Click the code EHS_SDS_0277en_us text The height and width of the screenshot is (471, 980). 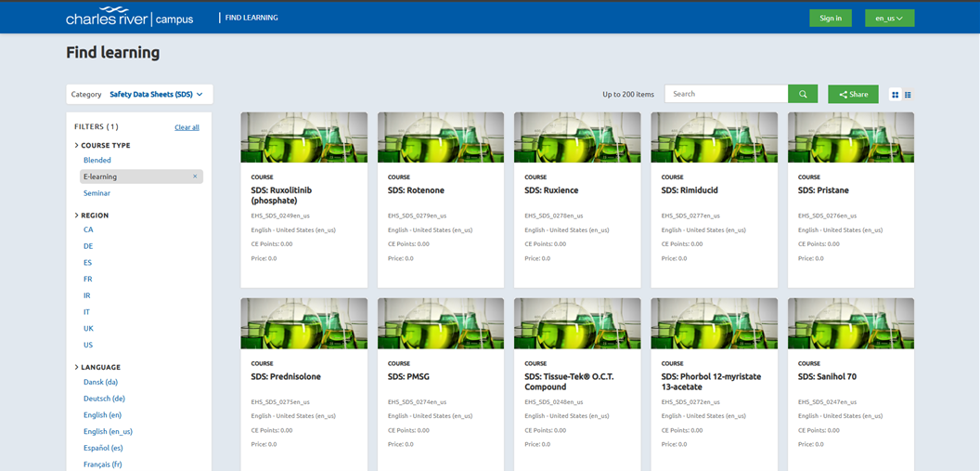tap(690, 216)
